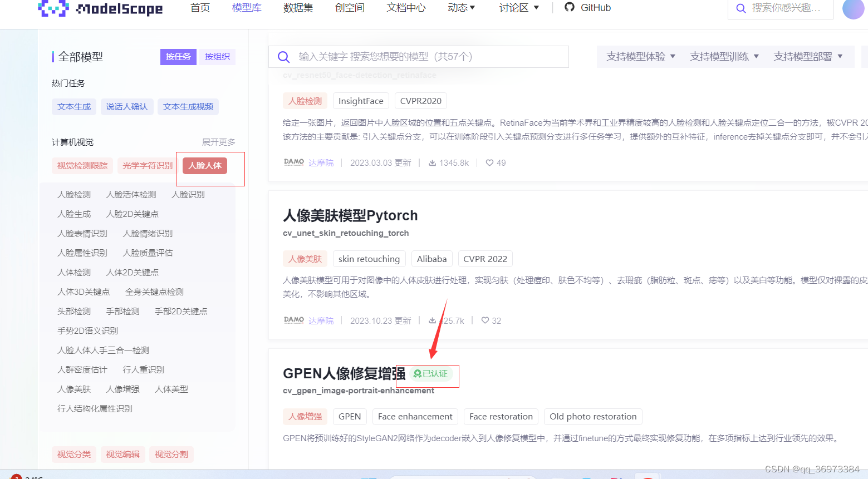Open 达摩院 organization on 人像美肤 card
This screenshot has width=868, height=479.
321,321
